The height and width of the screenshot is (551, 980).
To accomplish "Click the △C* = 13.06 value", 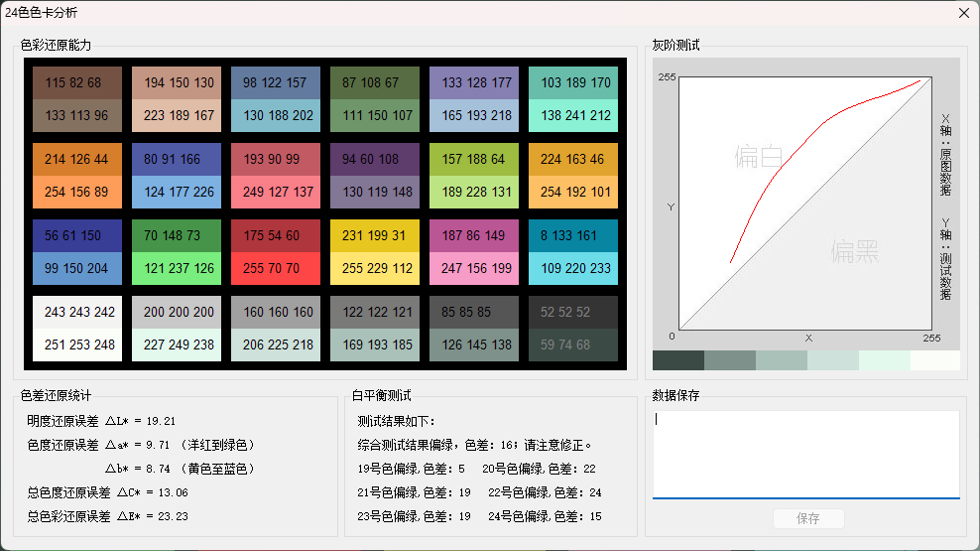I will (153, 492).
